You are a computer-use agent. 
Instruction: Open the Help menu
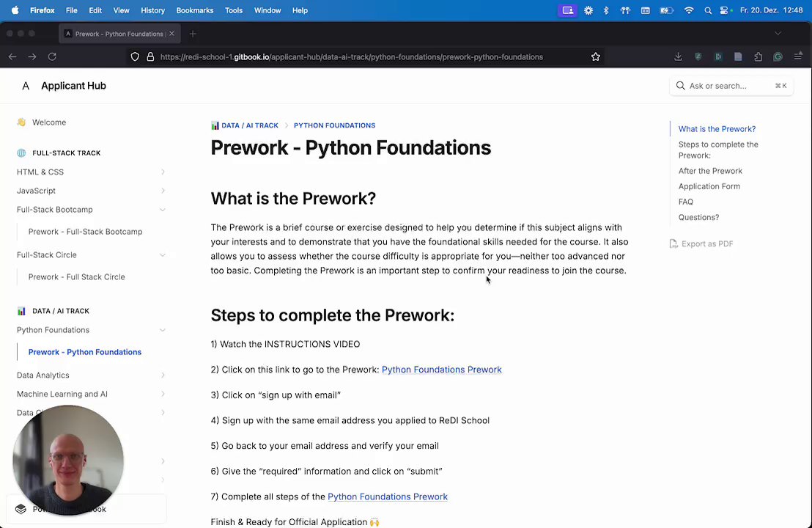point(300,10)
